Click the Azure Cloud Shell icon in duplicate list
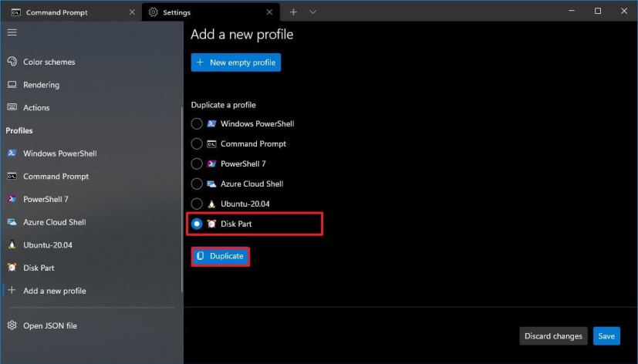This screenshot has height=364, width=638. [211, 184]
